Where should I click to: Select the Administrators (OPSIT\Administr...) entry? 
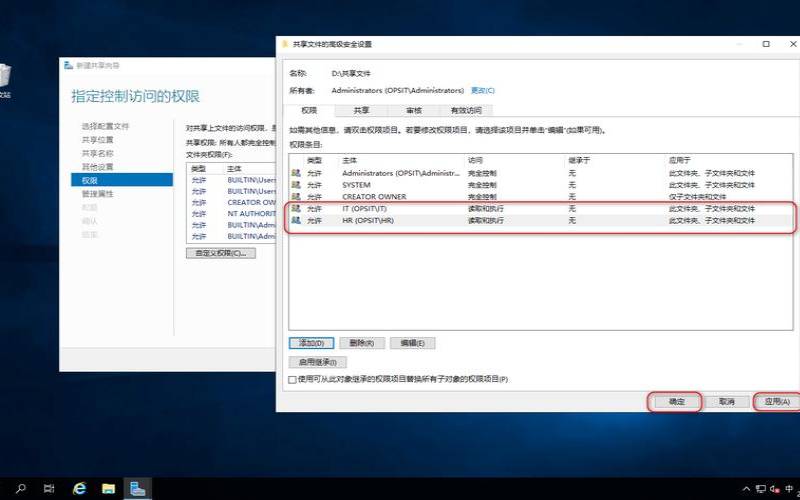click(x=541, y=173)
